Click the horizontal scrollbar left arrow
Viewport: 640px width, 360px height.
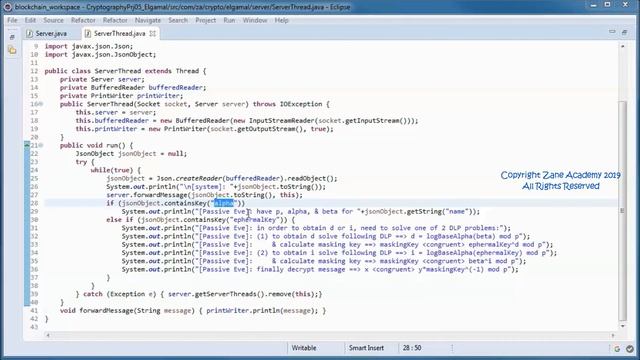48,335
